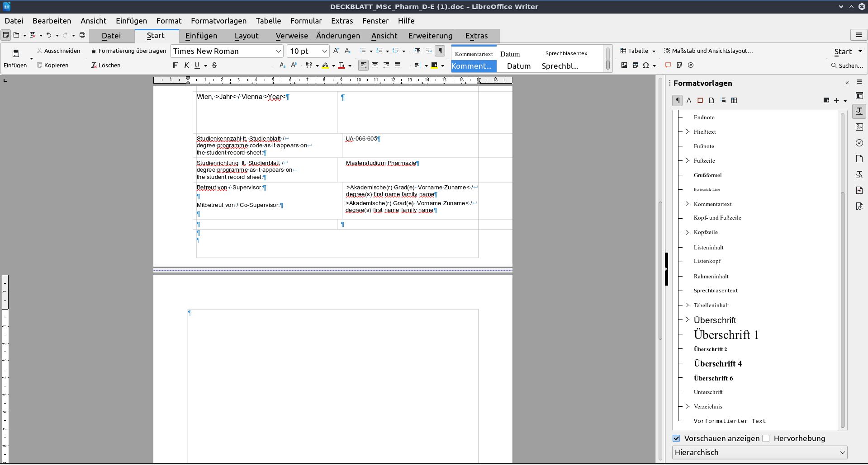The image size is (868, 465).
Task: Apply yellow highlight color
Action: [325, 66]
